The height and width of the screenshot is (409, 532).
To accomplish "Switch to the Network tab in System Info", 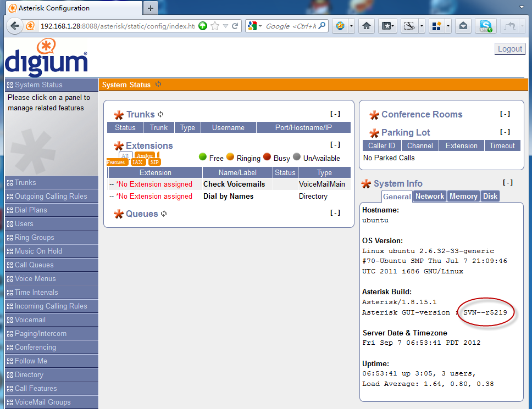I will (x=430, y=196).
